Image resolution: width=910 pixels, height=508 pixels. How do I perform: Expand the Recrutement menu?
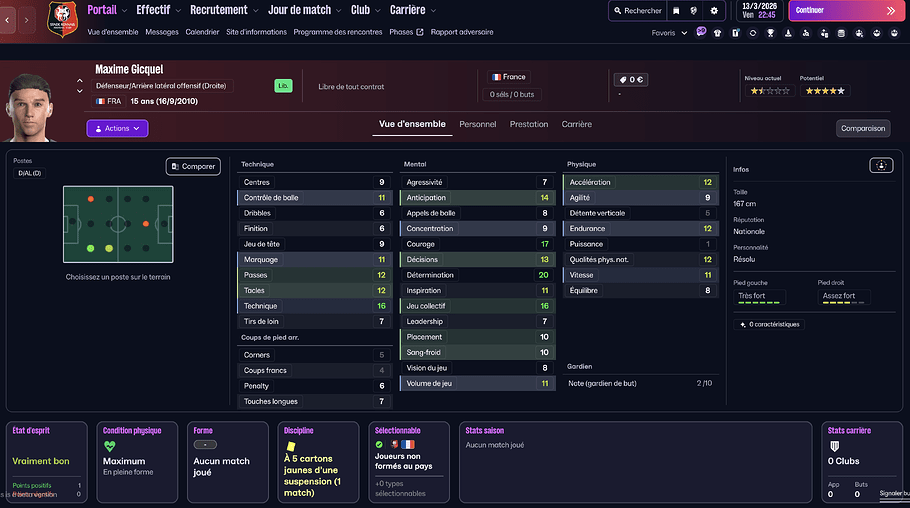pyautogui.click(x=223, y=10)
